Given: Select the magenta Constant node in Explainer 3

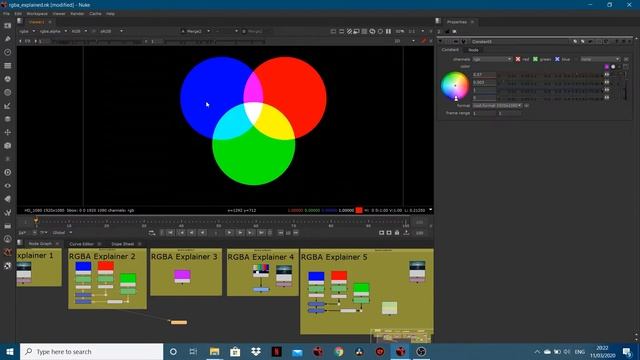Looking at the screenshot, I should [182, 275].
